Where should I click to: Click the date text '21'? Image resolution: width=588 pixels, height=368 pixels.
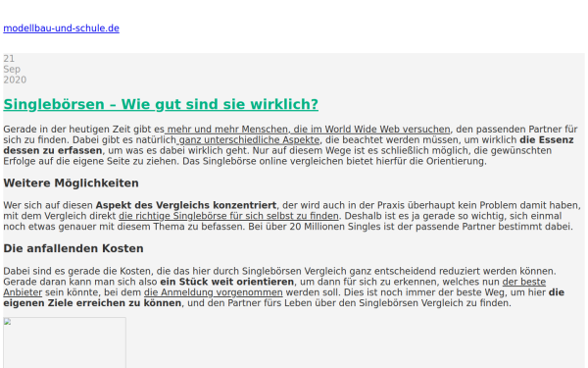pyautogui.click(x=9, y=59)
